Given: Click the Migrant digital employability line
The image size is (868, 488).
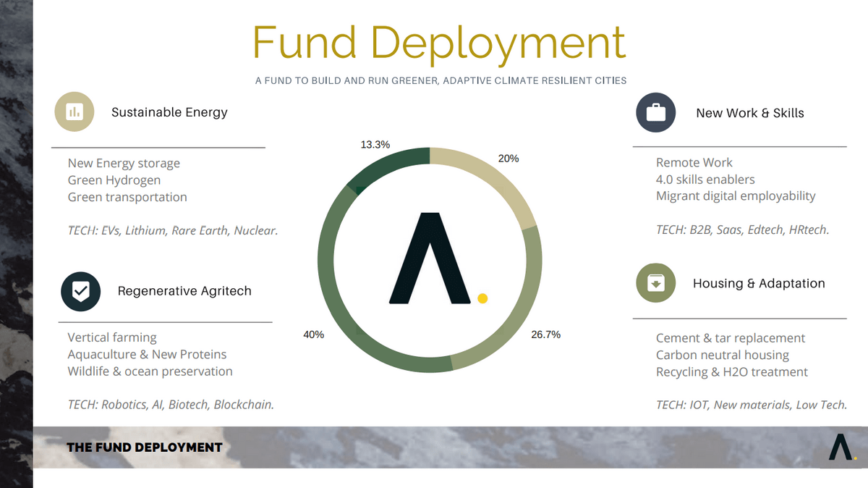Looking at the screenshot, I should [736, 196].
